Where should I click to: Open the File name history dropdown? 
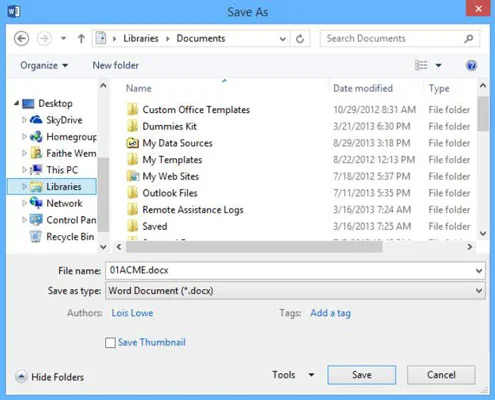(479, 271)
